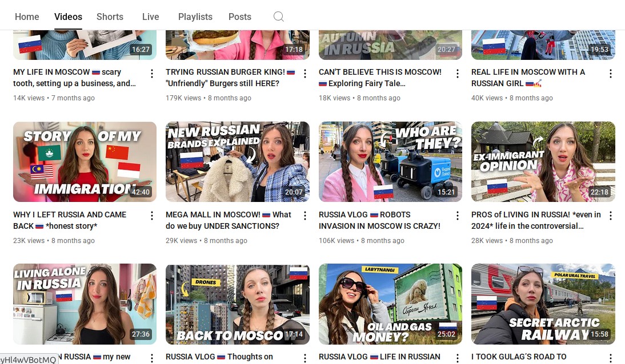This screenshot has height=364, width=625.
Task: Open "WHY I LEFT RUSSIA AND CAME BACK" title link
Action: pos(70,220)
